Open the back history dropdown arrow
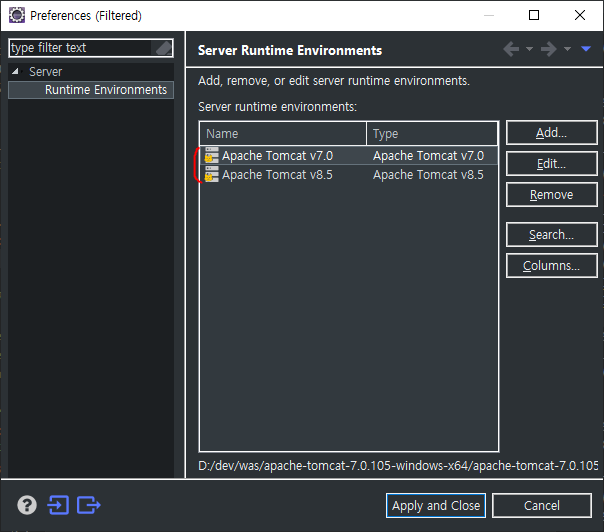604x532 pixels. [529, 49]
